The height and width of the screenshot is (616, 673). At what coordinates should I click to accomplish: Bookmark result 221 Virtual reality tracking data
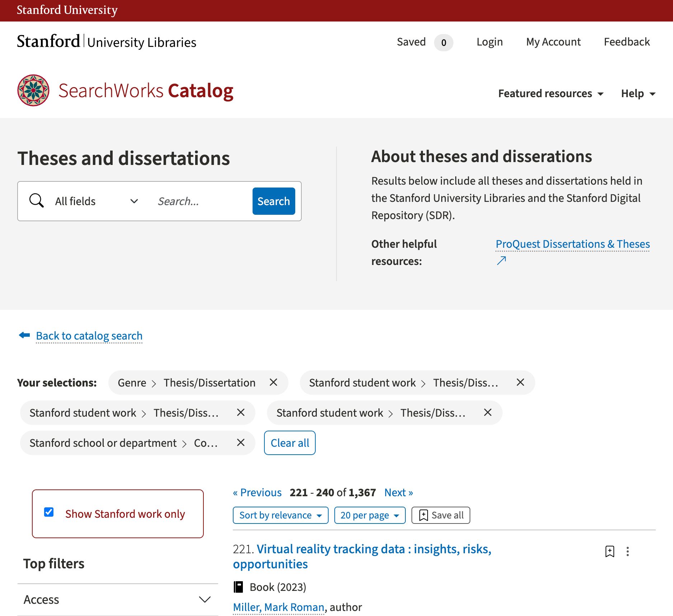610,551
